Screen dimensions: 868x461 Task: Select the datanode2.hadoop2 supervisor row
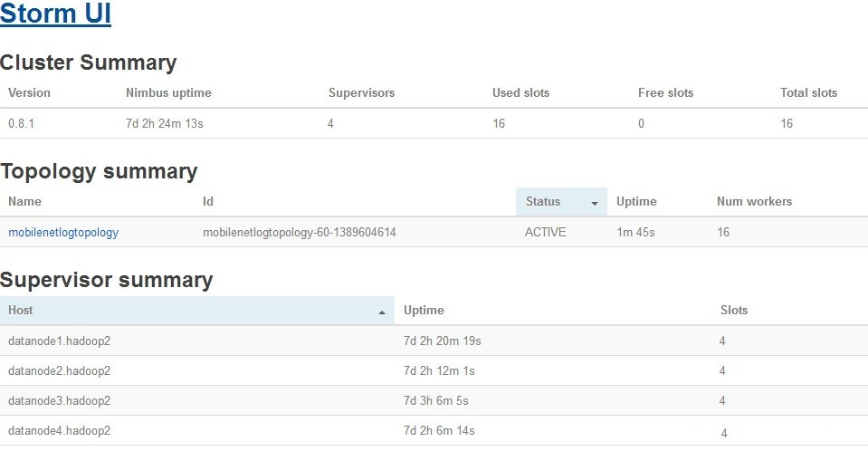[59, 370]
